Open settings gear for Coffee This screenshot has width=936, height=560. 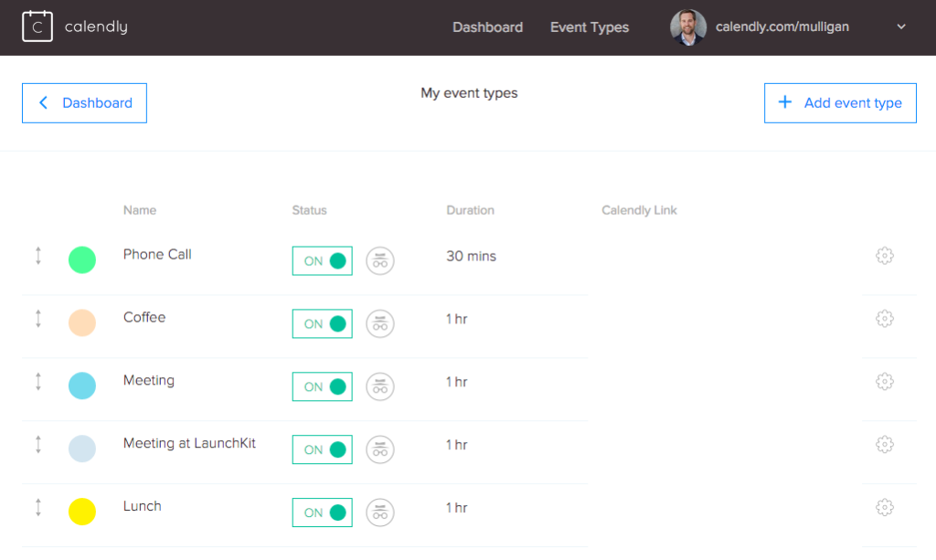point(885,319)
